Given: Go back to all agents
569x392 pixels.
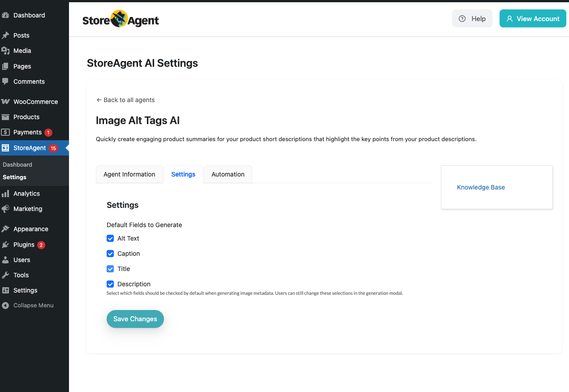Looking at the screenshot, I should [x=125, y=100].
